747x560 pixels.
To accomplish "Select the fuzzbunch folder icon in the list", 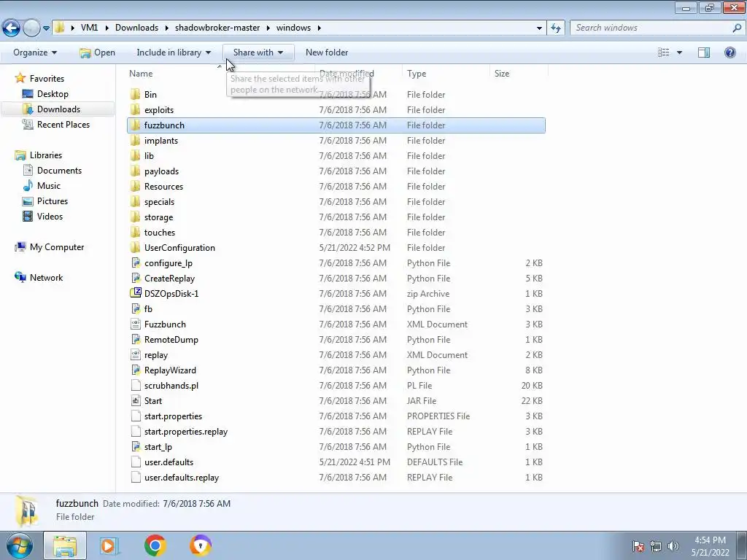I will coord(135,125).
